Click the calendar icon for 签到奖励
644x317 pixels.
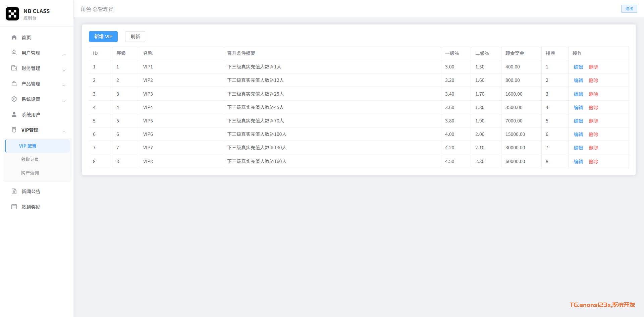point(14,207)
